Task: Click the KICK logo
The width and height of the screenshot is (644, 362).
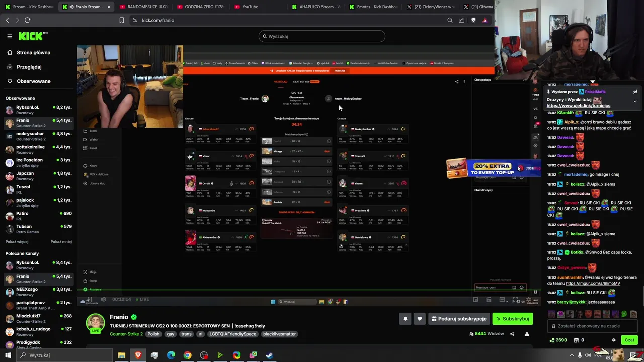Action: (33, 36)
